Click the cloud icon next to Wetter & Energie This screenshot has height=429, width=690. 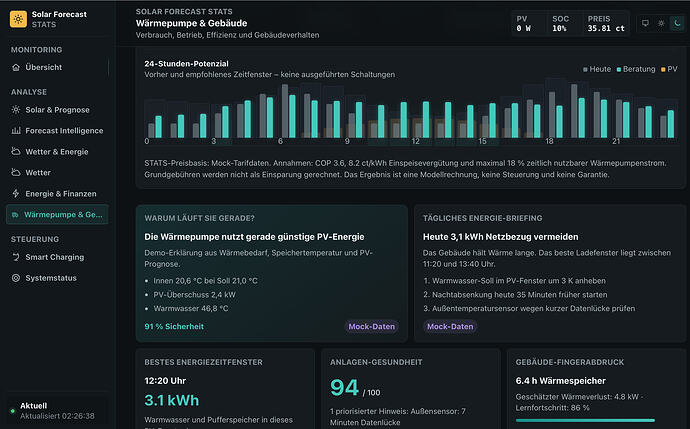[x=16, y=151]
